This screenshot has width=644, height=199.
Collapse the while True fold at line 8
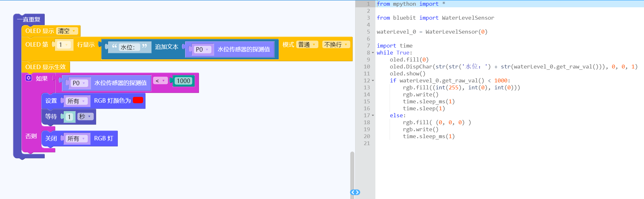[373, 53]
